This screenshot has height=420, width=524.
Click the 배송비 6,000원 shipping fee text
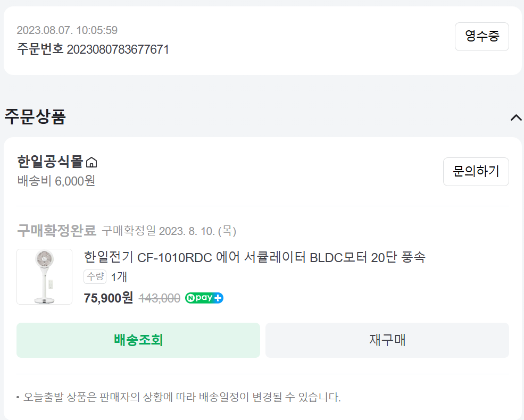56,181
